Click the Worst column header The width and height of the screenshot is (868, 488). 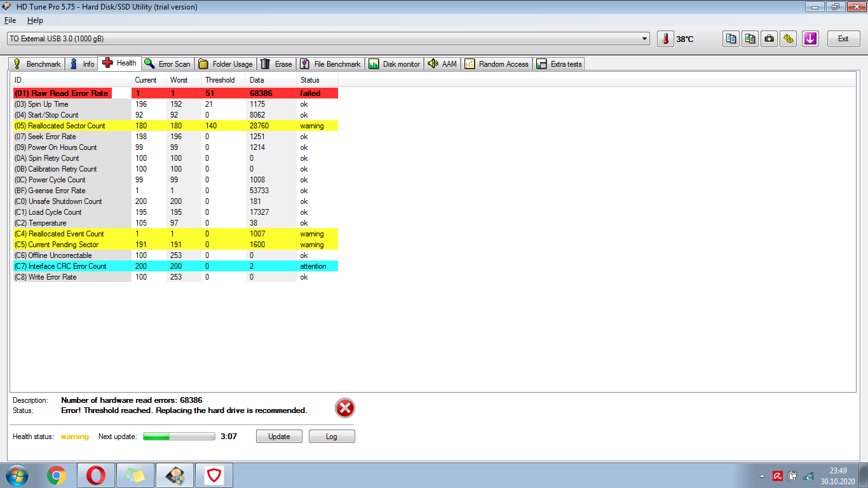tap(184, 80)
